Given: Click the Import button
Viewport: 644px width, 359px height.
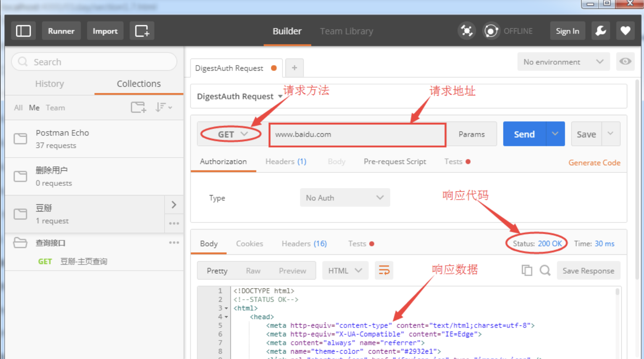Looking at the screenshot, I should [105, 31].
